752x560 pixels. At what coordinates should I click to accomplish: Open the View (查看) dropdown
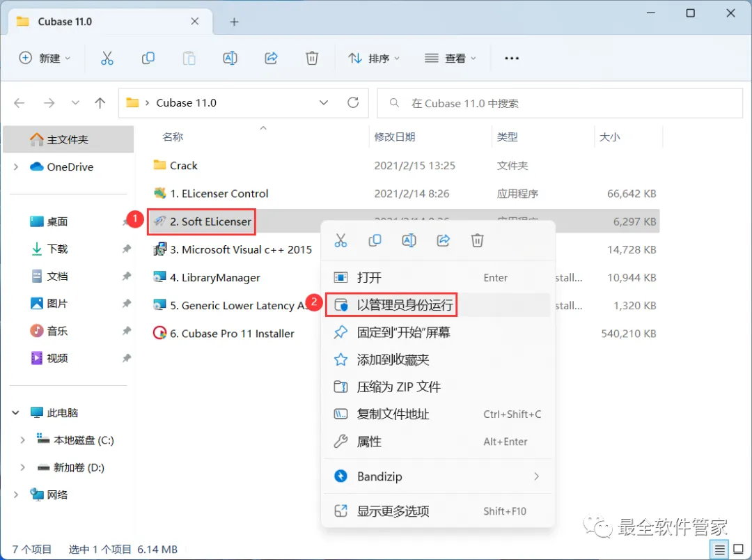[451, 58]
